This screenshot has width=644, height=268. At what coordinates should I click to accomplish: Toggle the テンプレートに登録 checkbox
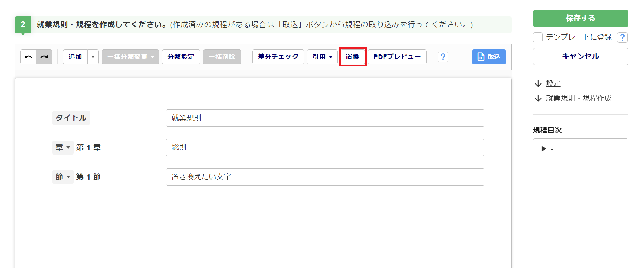538,37
